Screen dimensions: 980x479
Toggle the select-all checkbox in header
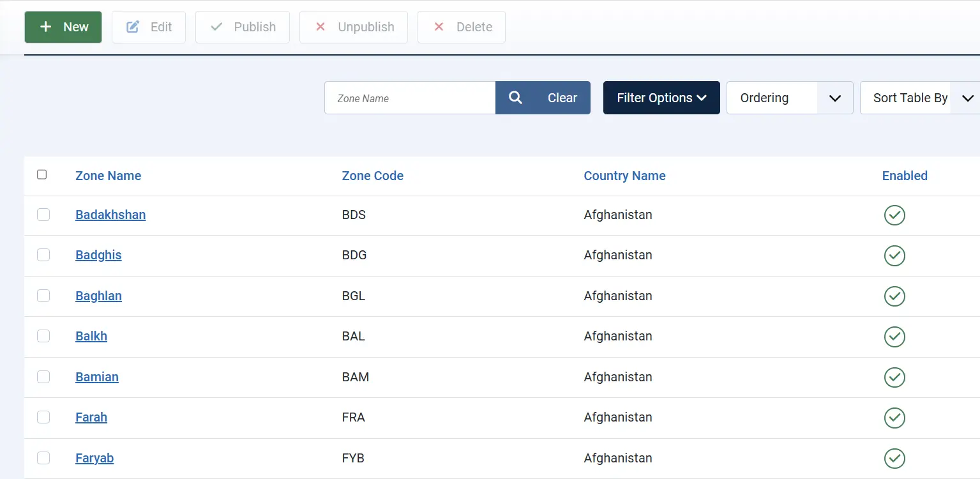coord(42,174)
